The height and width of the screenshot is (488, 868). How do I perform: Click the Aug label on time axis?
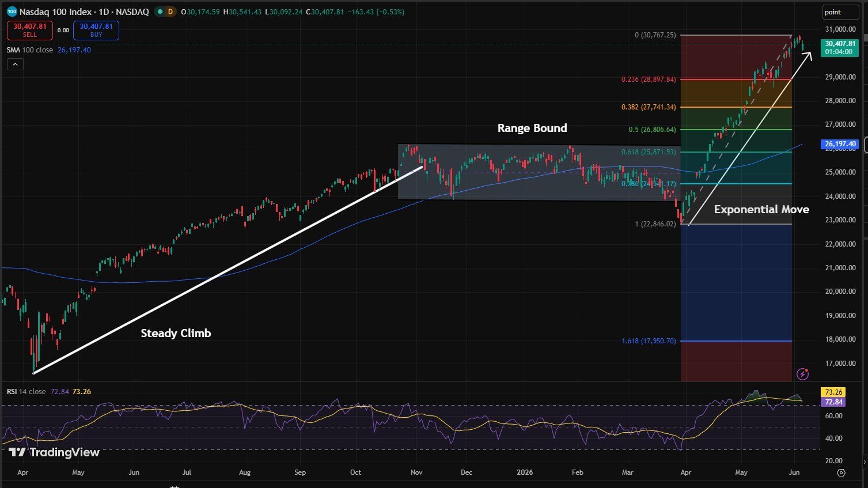click(245, 472)
